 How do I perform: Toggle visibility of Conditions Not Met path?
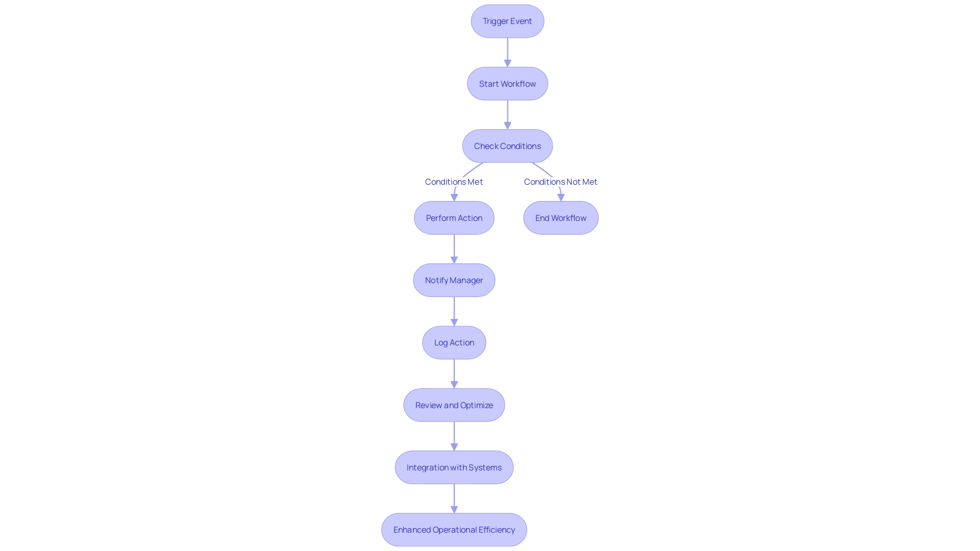pyautogui.click(x=560, y=181)
